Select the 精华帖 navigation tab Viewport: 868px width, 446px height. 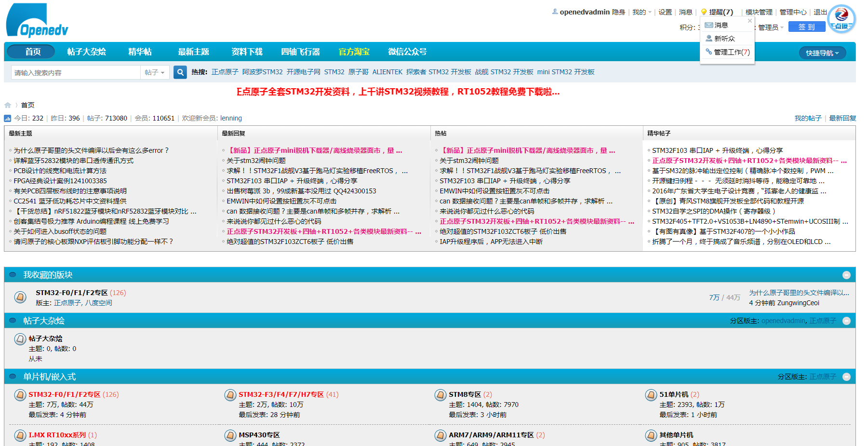click(x=140, y=52)
